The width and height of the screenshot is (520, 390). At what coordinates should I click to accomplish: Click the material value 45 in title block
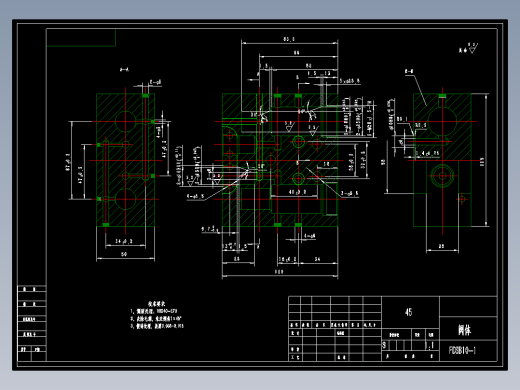(408, 312)
